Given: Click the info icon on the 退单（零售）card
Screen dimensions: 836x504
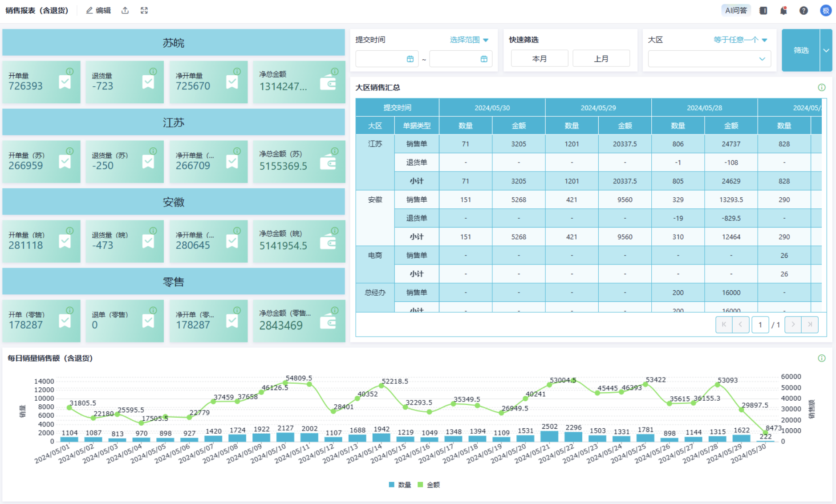Looking at the screenshot, I should click(153, 310).
